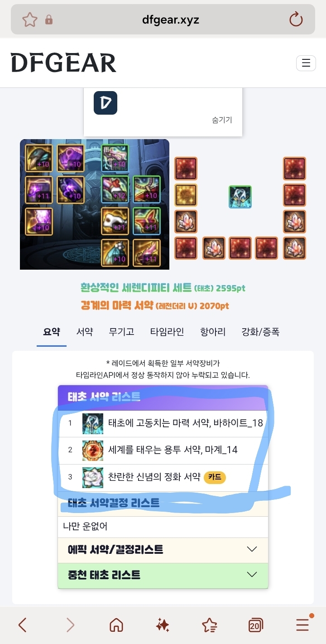The width and height of the screenshot is (326, 644).
Task: Click the white mask +11 equipment icon
Action: (115, 221)
